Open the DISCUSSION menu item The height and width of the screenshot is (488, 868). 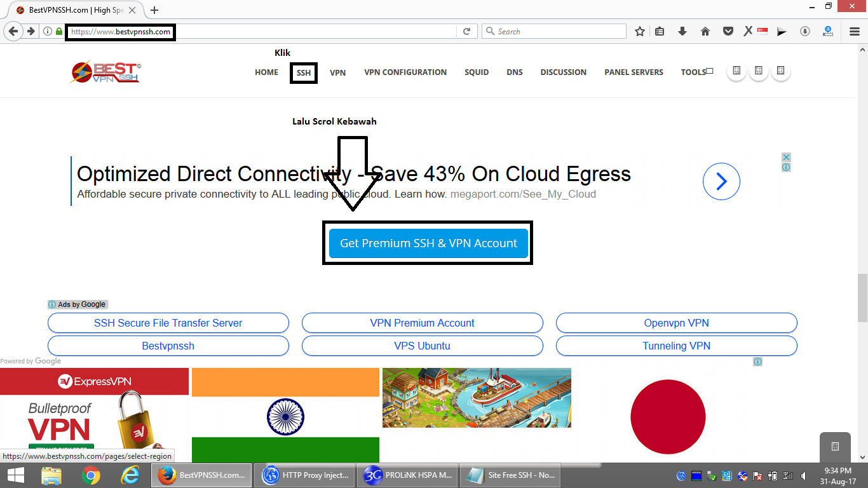point(564,72)
